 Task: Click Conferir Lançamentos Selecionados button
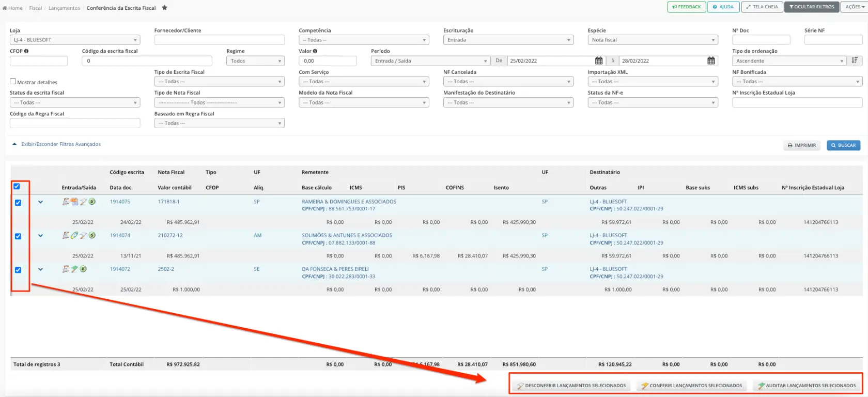[691, 386]
